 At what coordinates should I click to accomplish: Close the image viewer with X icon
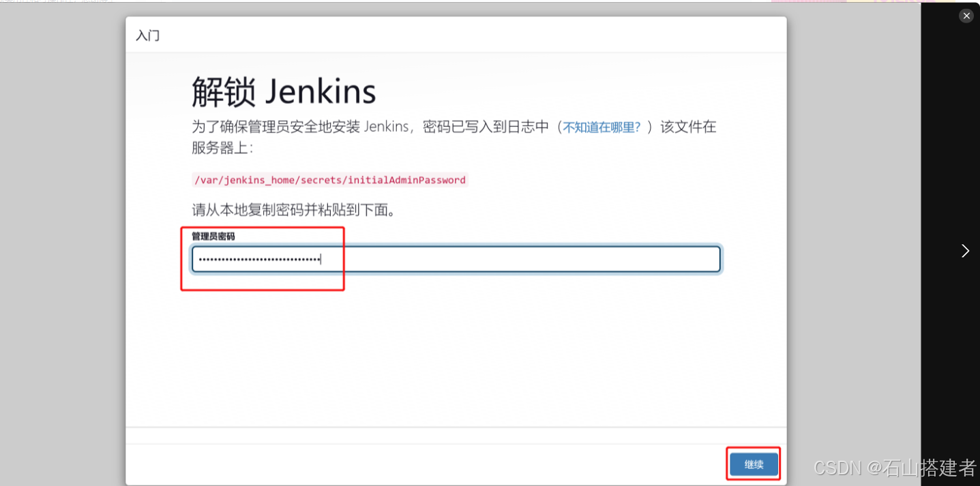[x=966, y=16]
